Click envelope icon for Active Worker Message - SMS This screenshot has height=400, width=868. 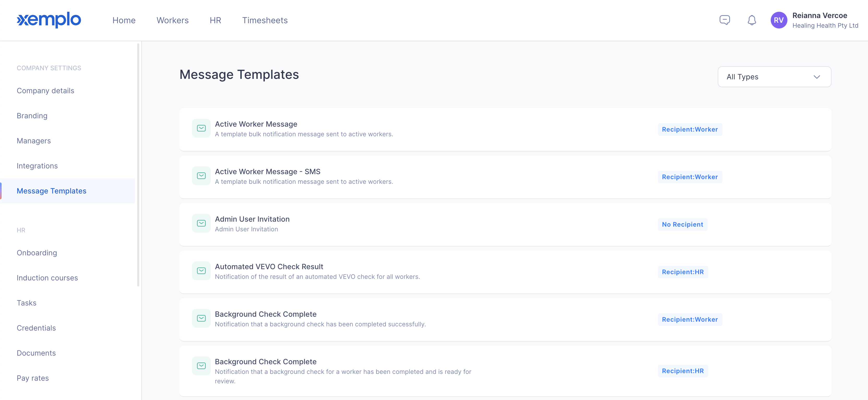[201, 176]
